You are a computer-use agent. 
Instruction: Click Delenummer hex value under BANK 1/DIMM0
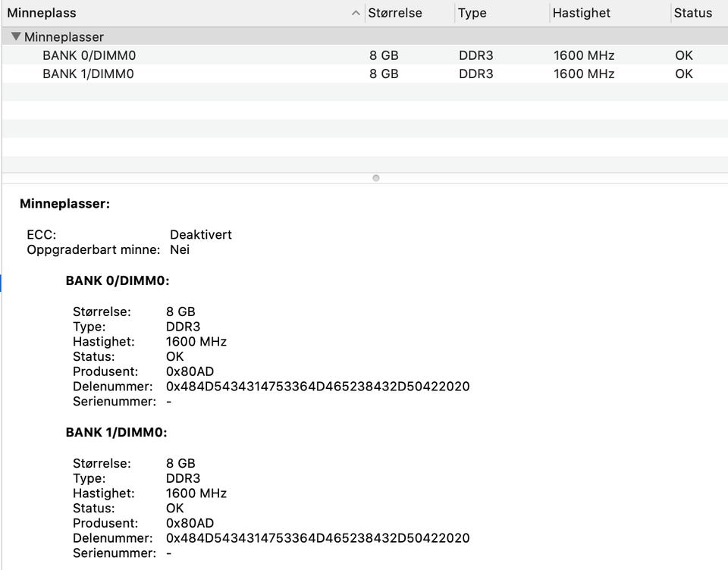[318, 538]
